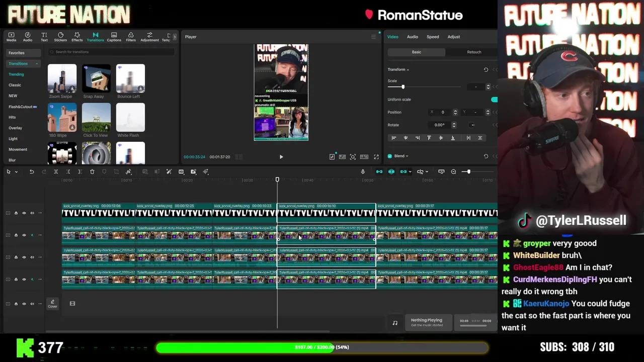This screenshot has width=644, height=362.
Task: Open the Stickers panel icon
Action: pos(60,37)
